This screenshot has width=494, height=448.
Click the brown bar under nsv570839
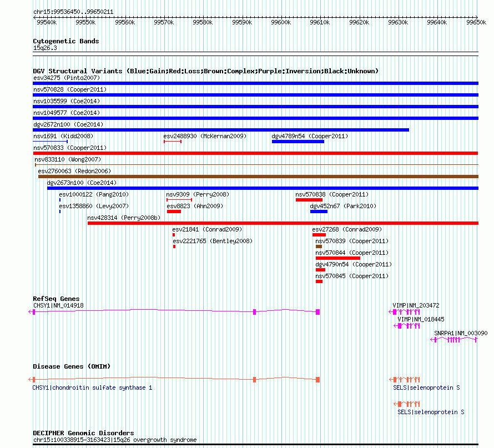[x=319, y=246]
